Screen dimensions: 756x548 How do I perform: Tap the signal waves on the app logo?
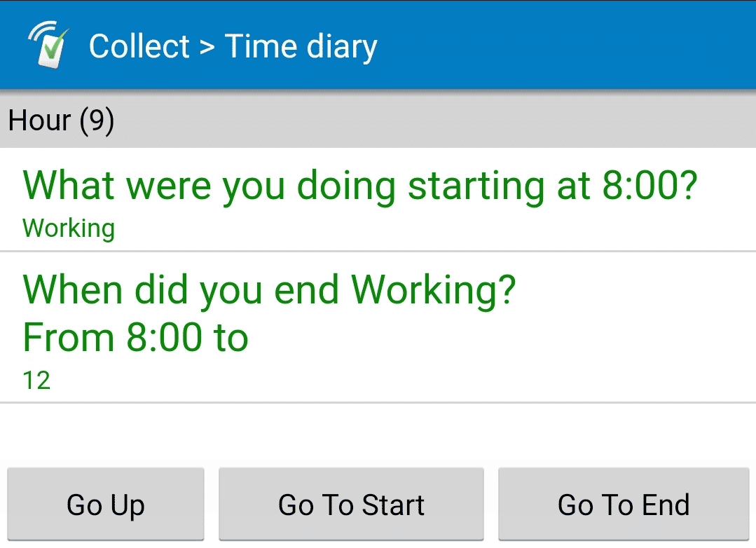coord(41,30)
